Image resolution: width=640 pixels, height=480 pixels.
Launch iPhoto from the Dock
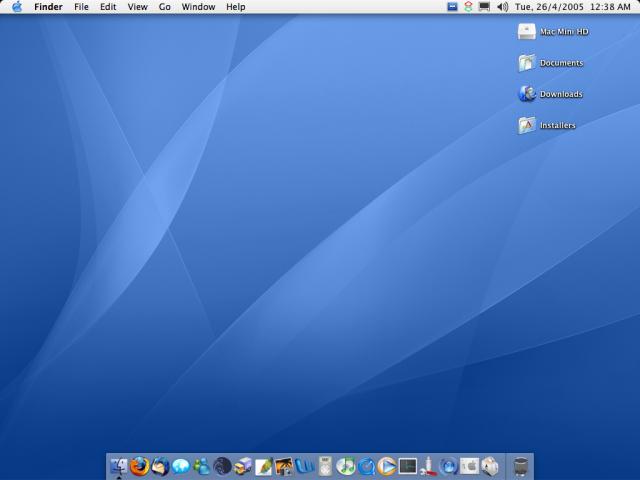coord(284,466)
